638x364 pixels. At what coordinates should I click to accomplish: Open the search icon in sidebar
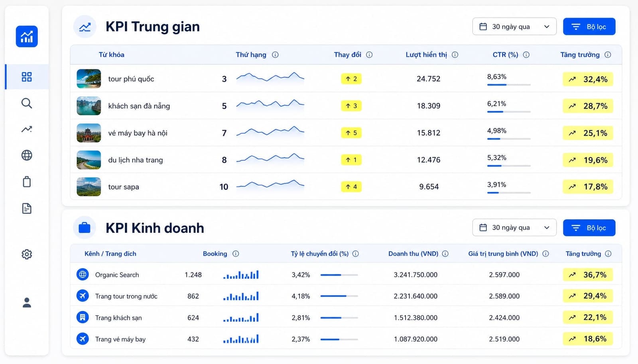pos(27,103)
